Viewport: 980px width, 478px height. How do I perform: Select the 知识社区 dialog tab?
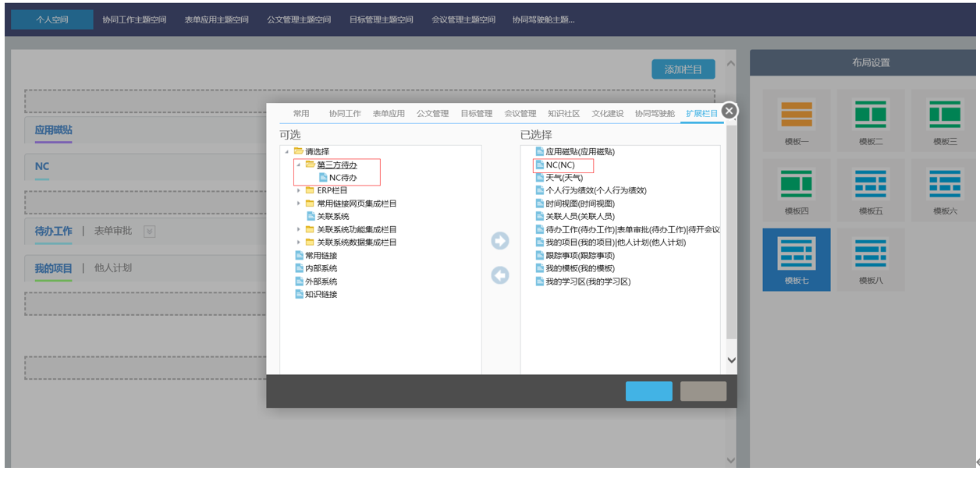563,114
